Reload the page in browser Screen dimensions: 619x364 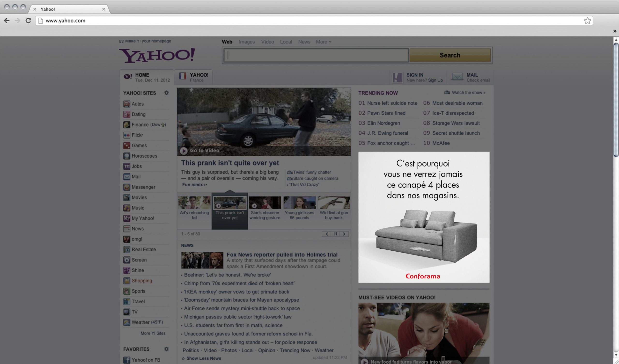tap(28, 21)
